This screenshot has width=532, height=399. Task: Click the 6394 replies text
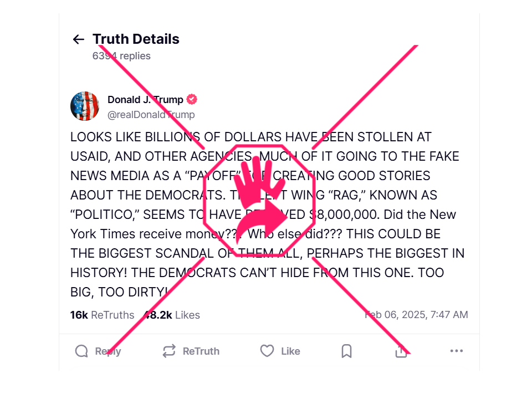121,56
